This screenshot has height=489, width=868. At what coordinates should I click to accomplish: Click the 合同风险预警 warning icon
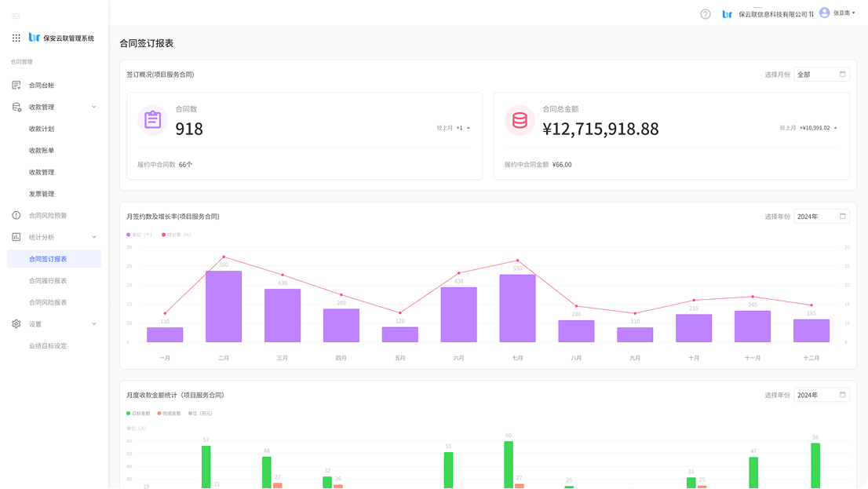[16, 215]
